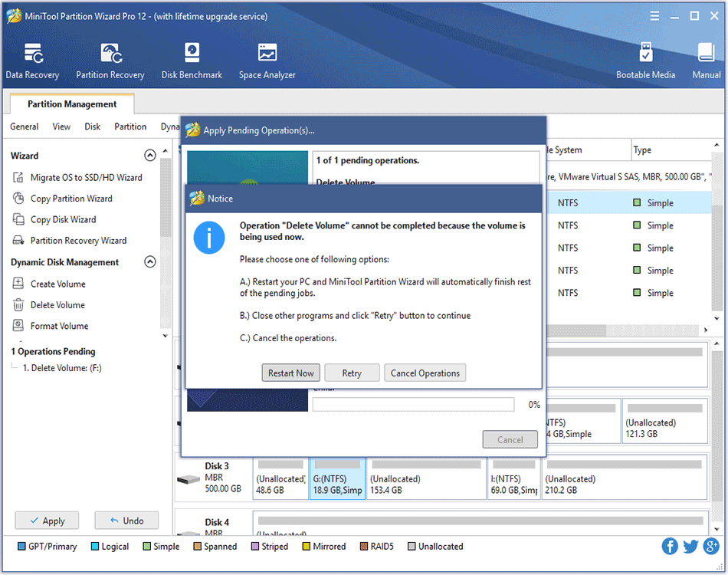
Task: Open the Disk menu
Action: click(x=93, y=127)
